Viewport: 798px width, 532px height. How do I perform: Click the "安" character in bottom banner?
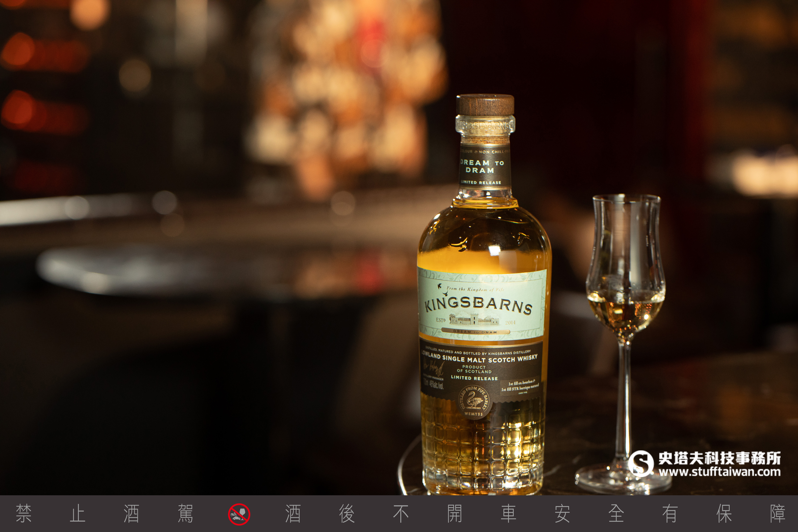[562, 514]
